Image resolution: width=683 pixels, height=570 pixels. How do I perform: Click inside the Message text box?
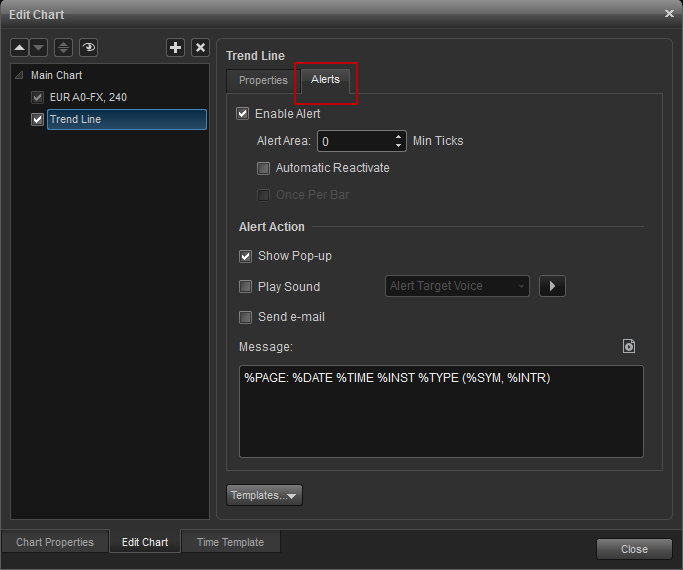[x=441, y=411]
